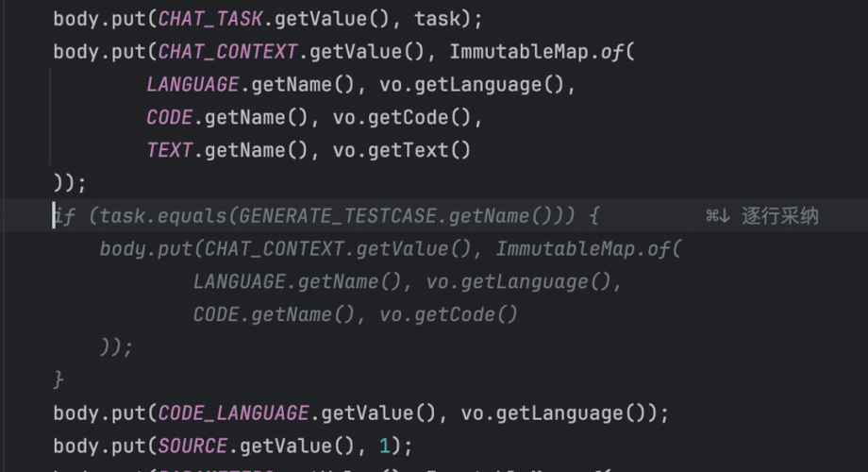The image size is (868, 472).
Task: Click vo.getLanguage() following LANGUAGE.getName() in non-suggested code
Action: [x=471, y=85]
